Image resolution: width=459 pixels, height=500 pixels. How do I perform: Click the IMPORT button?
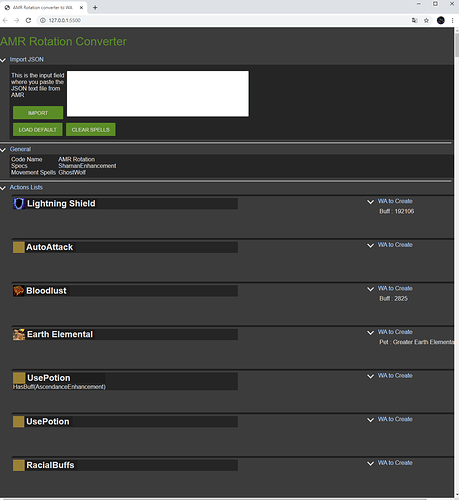click(x=38, y=113)
